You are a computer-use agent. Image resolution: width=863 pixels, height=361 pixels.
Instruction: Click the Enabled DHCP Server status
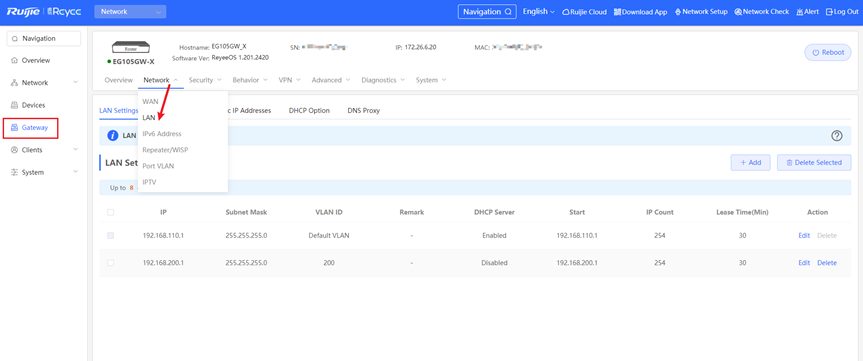[x=494, y=236]
